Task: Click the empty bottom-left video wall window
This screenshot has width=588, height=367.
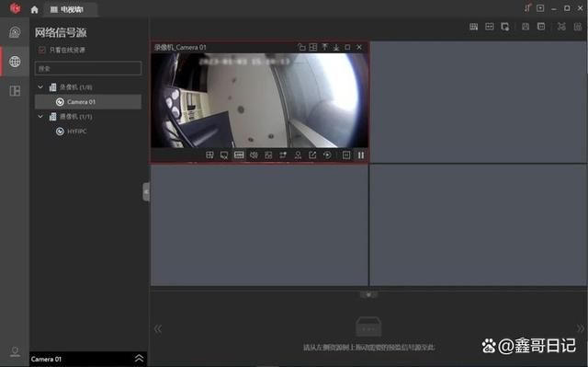Action: pyautogui.click(x=259, y=225)
